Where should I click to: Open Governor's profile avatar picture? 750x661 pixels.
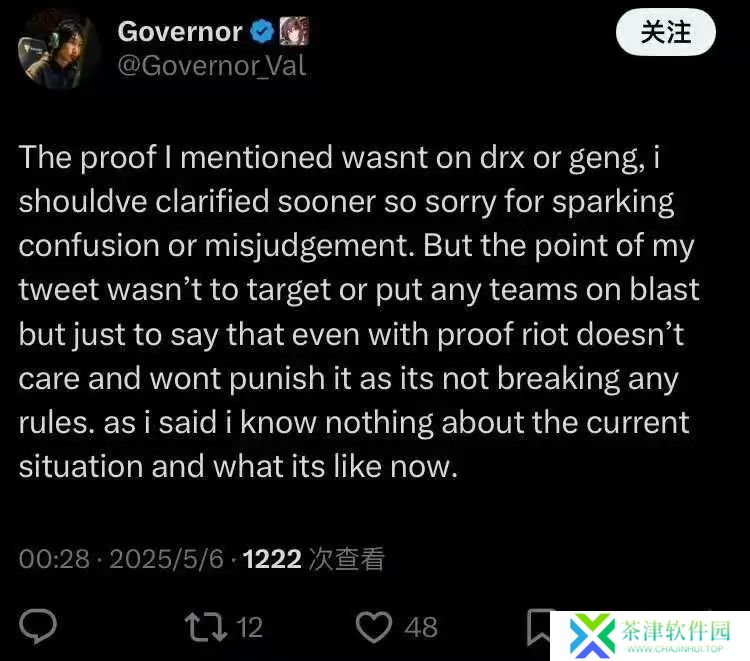pos(56,48)
